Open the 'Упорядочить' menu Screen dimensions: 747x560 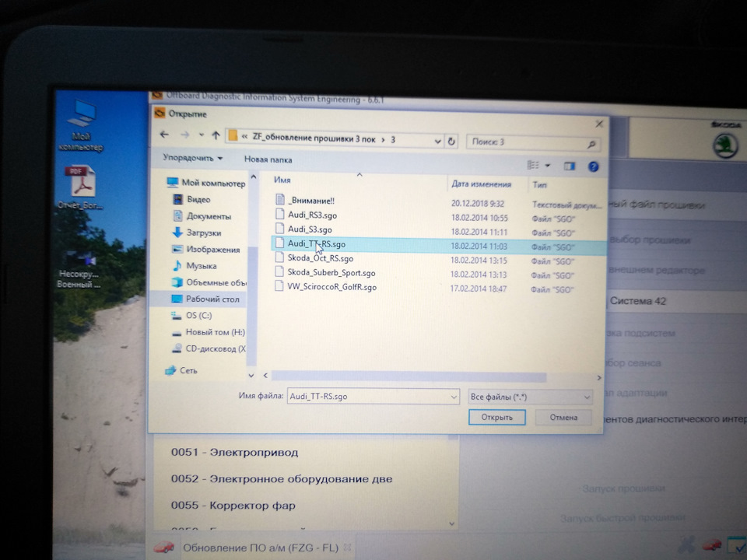(192, 158)
